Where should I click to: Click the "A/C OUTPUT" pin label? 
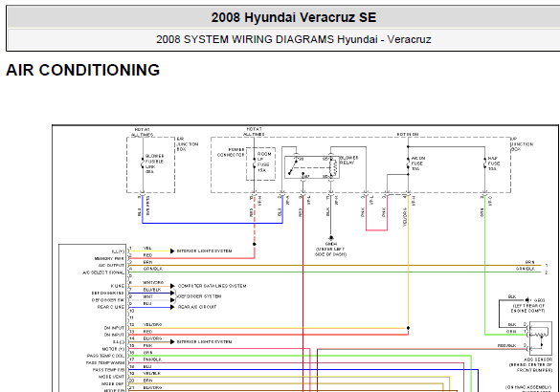pyautogui.click(x=111, y=266)
